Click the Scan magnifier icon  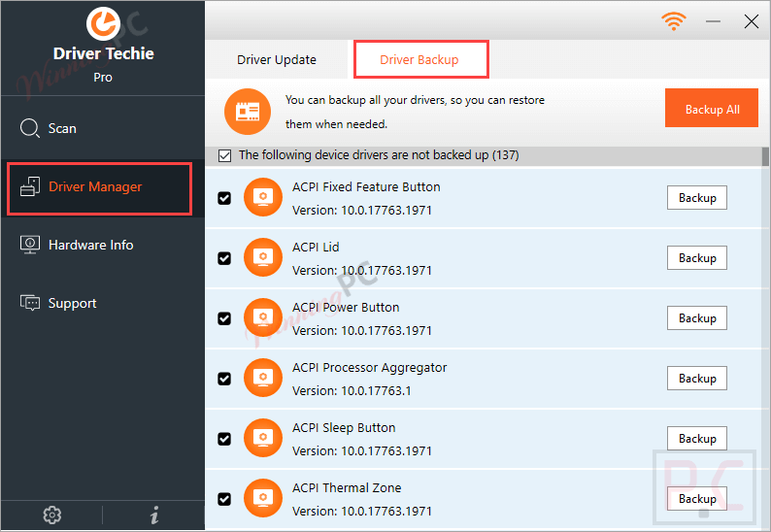click(x=30, y=128)
